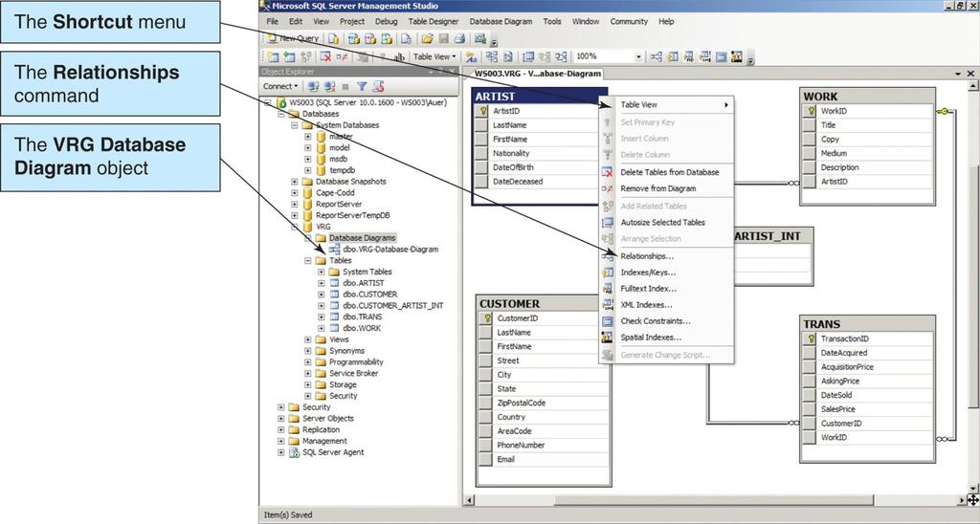Click the Add Table icon in diagram toolbar

tap(289, 56)
